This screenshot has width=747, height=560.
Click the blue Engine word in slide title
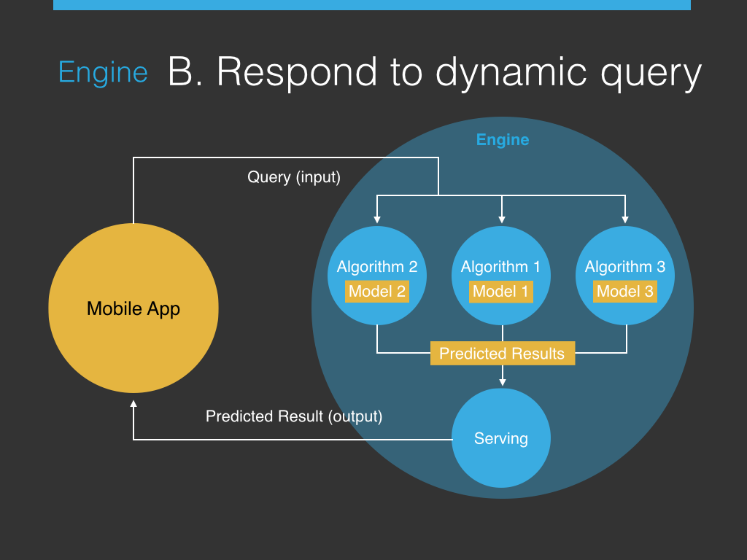point(103,73)
